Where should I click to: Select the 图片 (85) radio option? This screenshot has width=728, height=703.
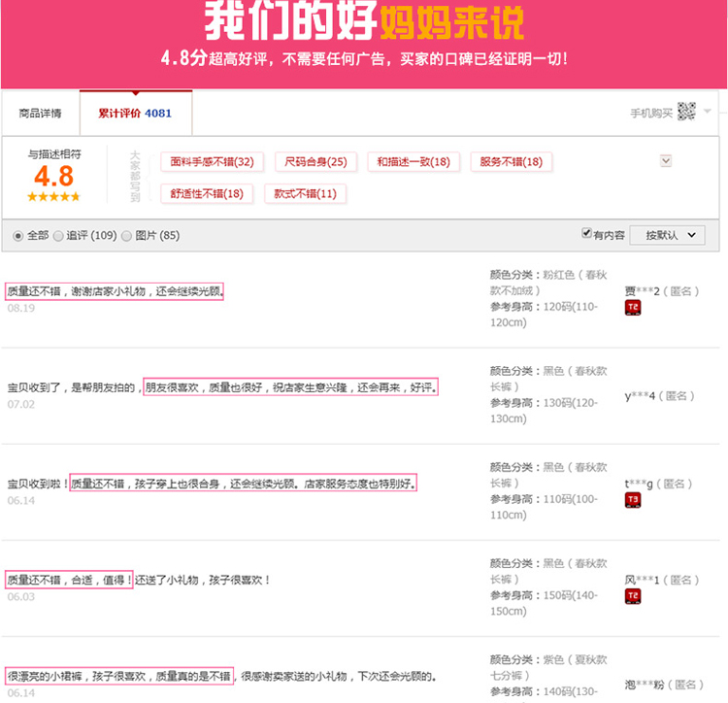pyautogui.click(x=128, y=235)
